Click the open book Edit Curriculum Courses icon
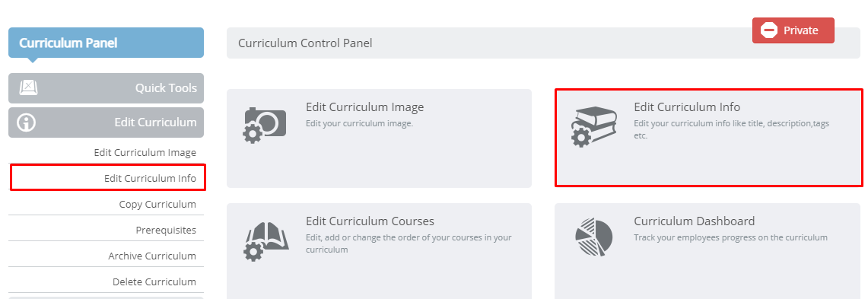This screenshot has width=868, height=299. tap(265, 241)
